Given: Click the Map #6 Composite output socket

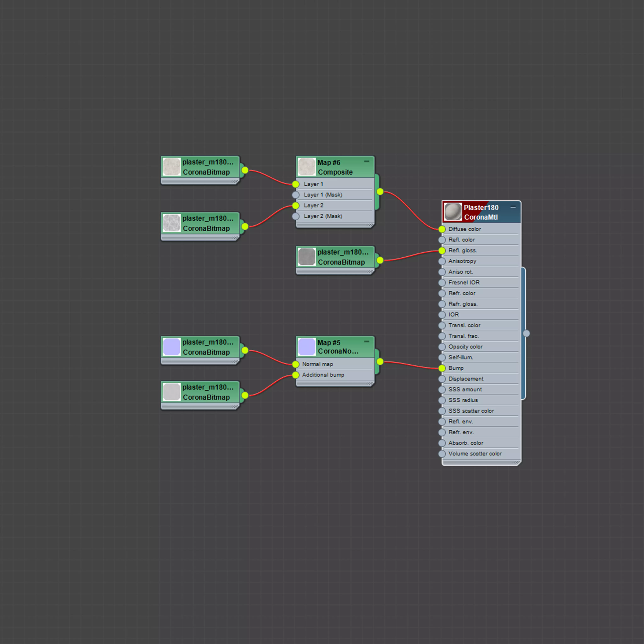Looking at the screenshot, I should tap(380, 192).
